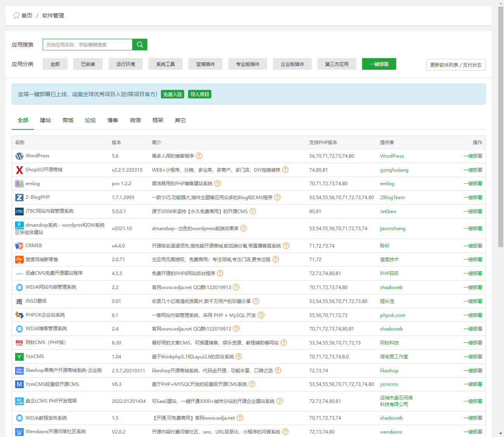This screenshot has width=504, height=437.
Task: Click the vertical page scrollbar
Action: (501, 128)
